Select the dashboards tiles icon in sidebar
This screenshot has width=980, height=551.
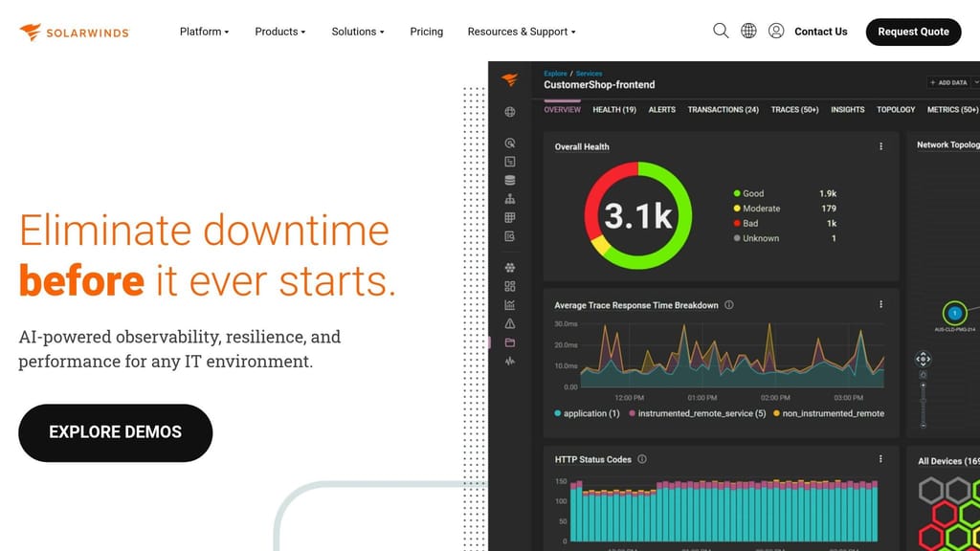510,286
